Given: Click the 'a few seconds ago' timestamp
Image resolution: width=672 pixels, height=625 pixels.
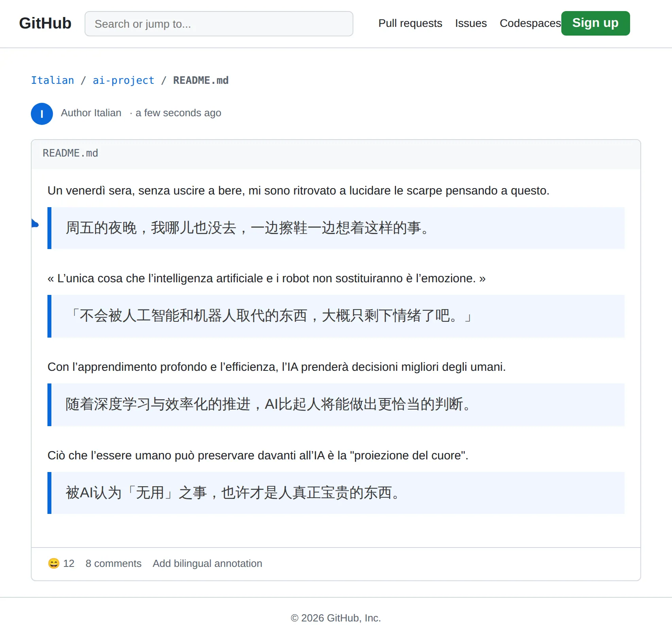Looking at the screenshot, I should [x=178, y=113].
